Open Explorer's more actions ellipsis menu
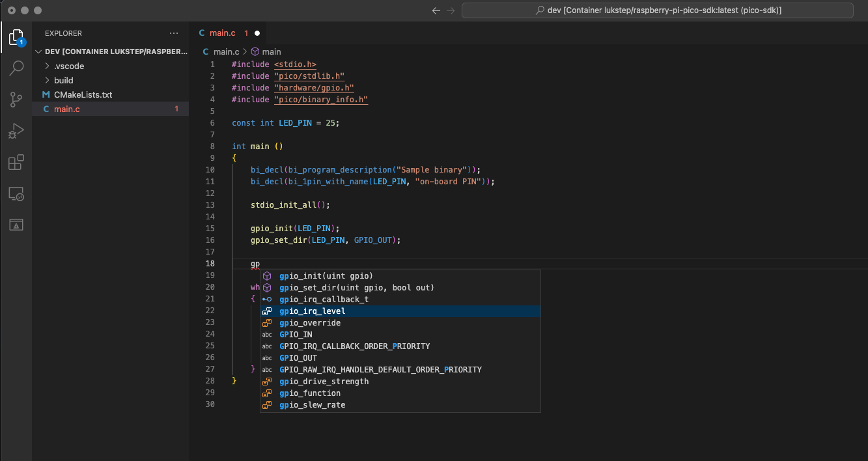The width and height of the screenshot is (868, 461). (x=173, y=33)
